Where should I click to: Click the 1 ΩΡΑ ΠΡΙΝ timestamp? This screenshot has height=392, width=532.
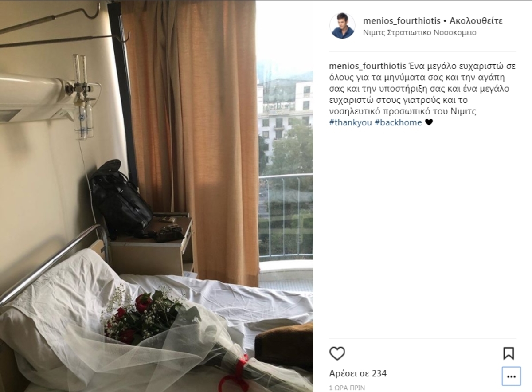coord(347,388)
